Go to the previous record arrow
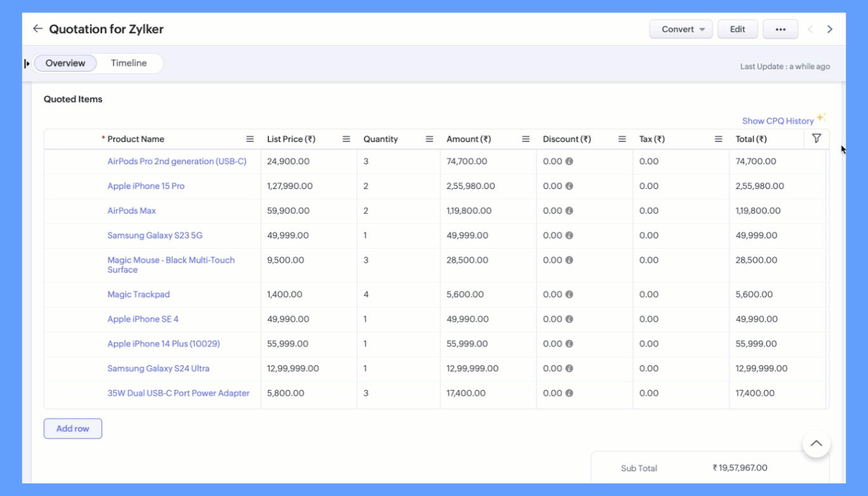This screenshot has height=496, width=868. 810,29
